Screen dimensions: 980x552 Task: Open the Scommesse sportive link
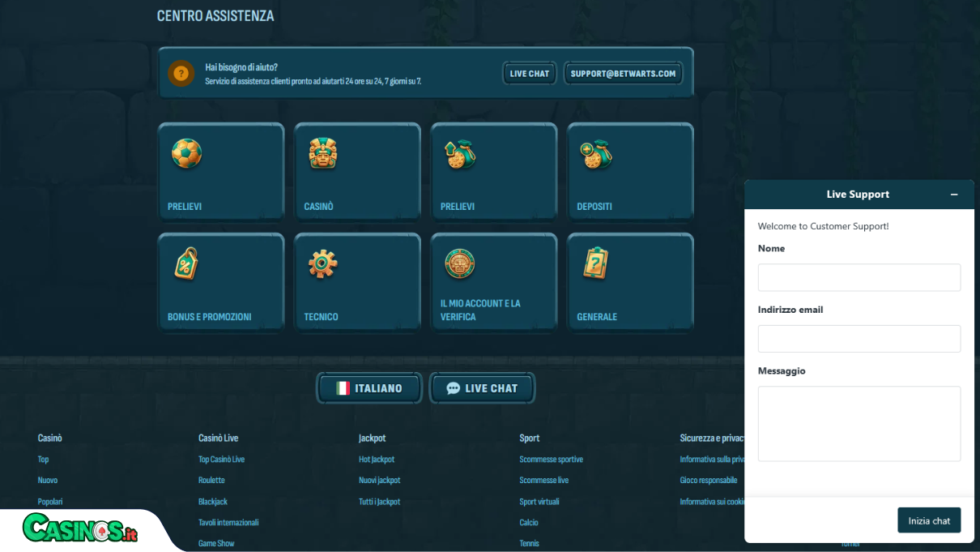coord(551,460)
